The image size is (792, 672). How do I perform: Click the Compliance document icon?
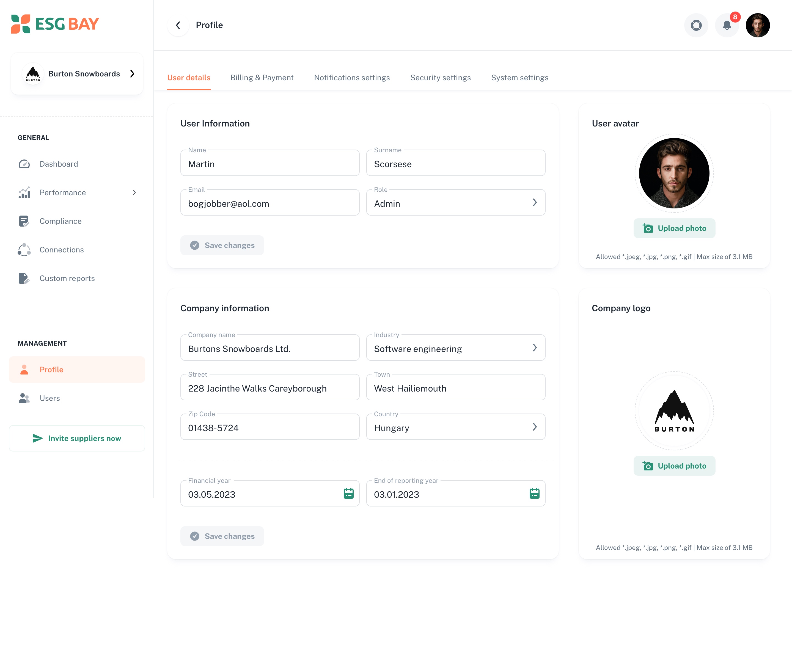click(24, 221)
